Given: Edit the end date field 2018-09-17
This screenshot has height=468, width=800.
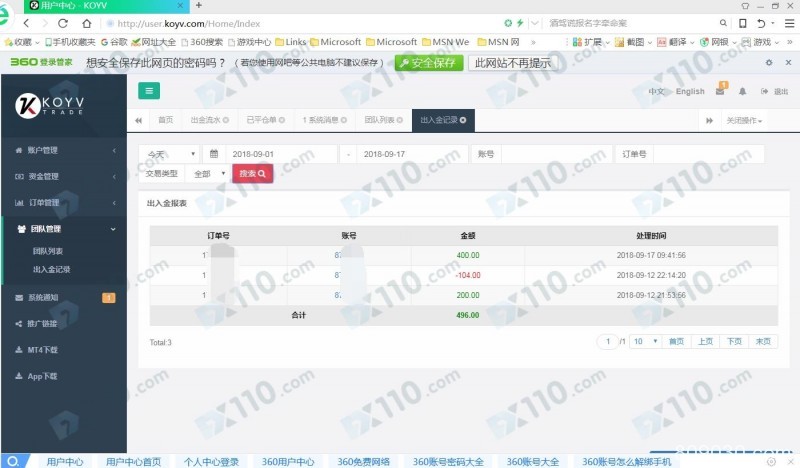Looking at the screenshot, I should pyautogui.click(x=412, y=154).
